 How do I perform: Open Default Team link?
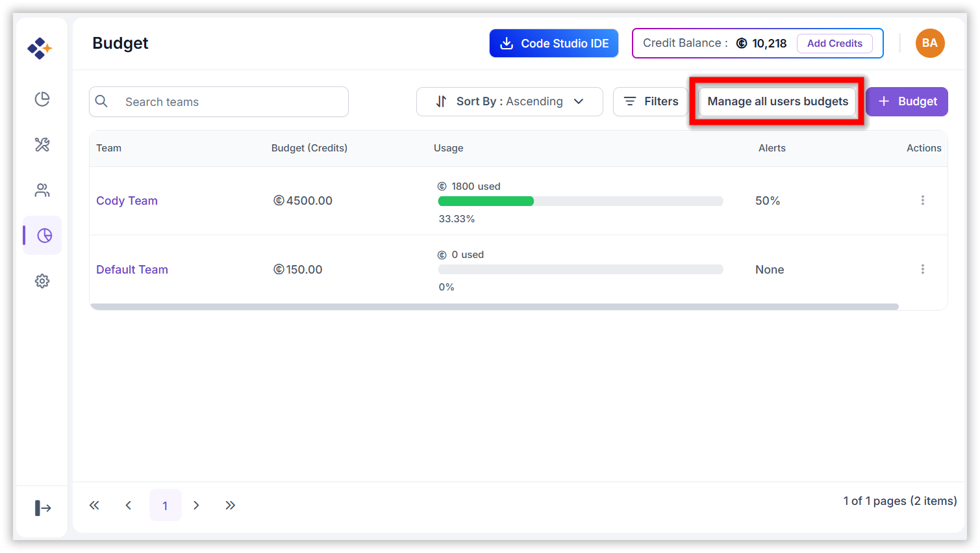pos(132,270)
